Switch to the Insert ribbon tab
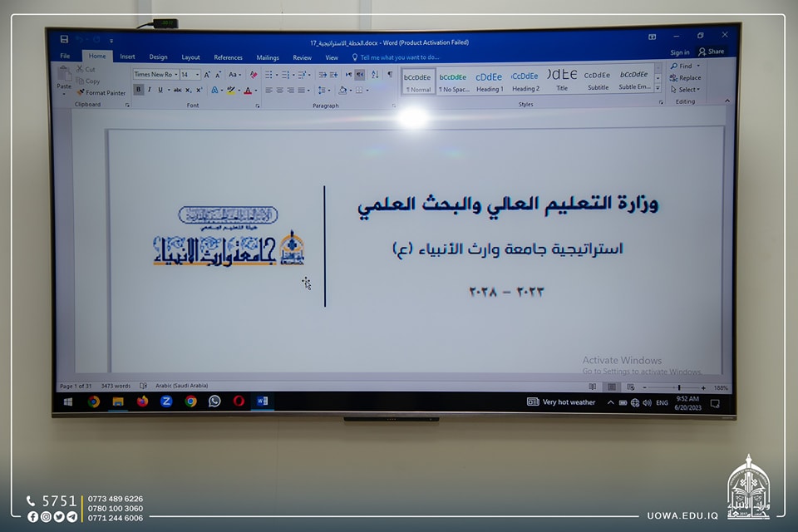Image resolution: width=798 pixels, height=532 pixels. click(x=127, y=57)
